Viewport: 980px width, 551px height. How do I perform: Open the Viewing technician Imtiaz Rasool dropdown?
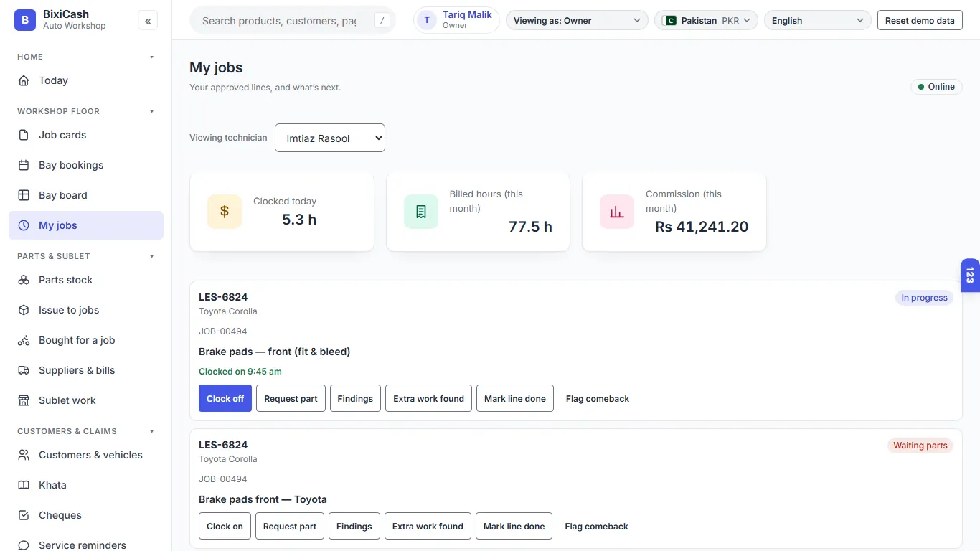pos(330,138)
